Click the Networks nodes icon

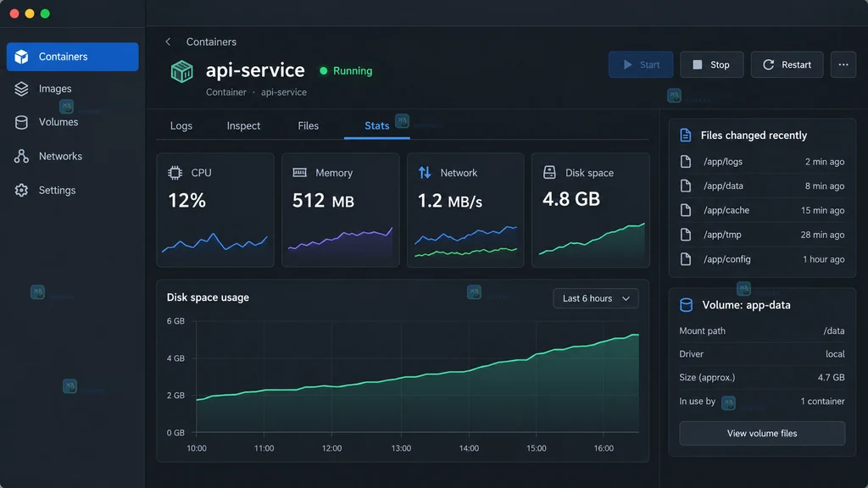pyautogui.click(x=21, y=156)
